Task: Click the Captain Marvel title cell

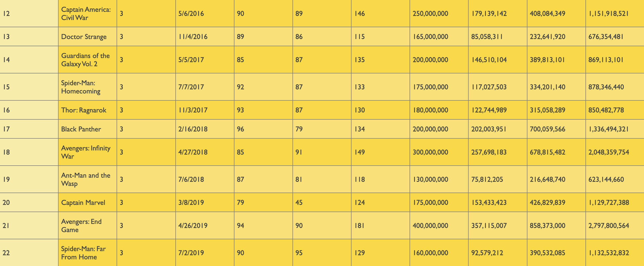Action: [x=87, y=203]
